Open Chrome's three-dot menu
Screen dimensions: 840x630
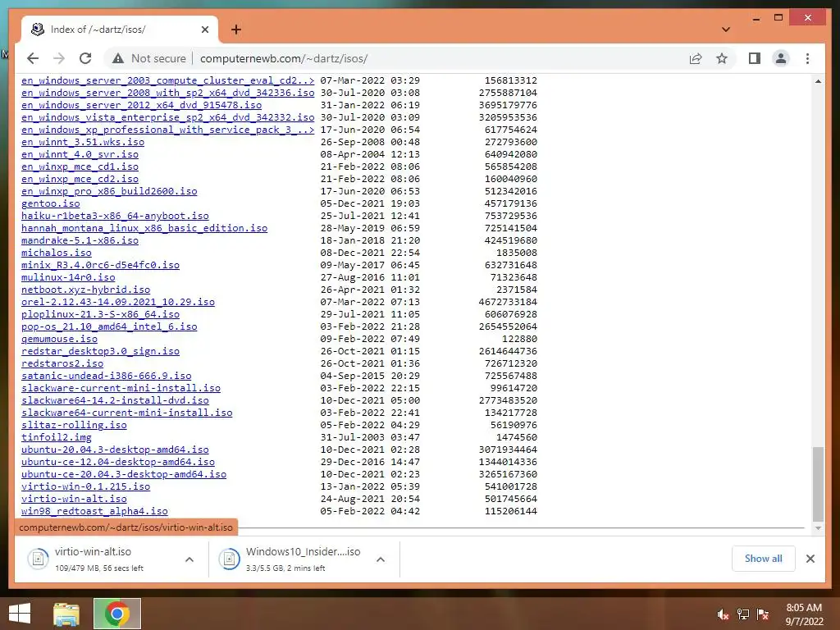click(x=807, y=58)
